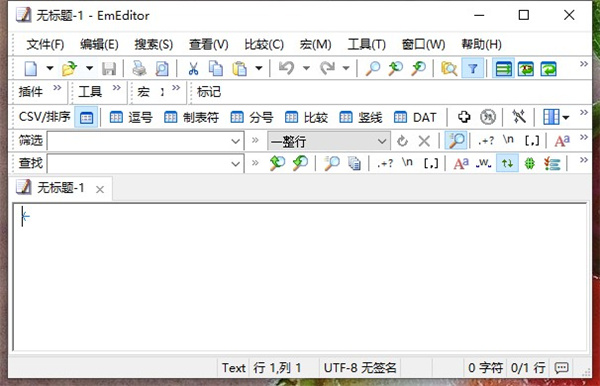
Task: Click the plus cross icon in CSV toolbar
Action: pyautogui.click(x=464, y=117)
